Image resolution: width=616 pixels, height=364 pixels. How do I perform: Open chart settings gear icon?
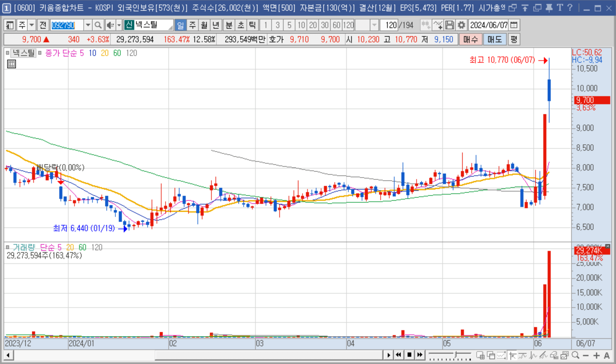click(461, 25)
